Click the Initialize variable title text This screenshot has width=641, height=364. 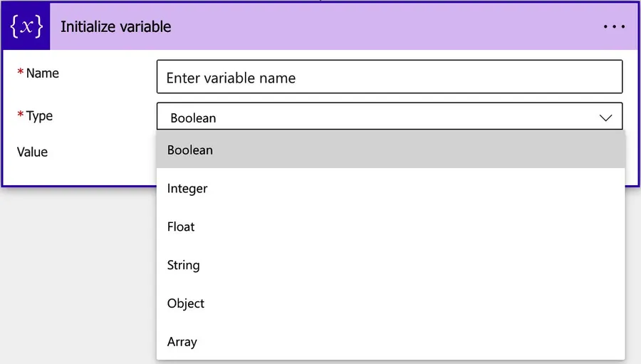116,27
